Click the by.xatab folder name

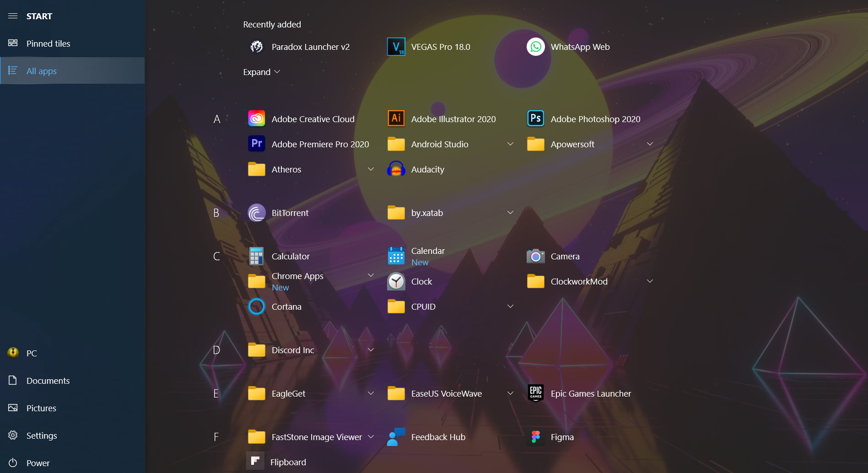(427, 213)
